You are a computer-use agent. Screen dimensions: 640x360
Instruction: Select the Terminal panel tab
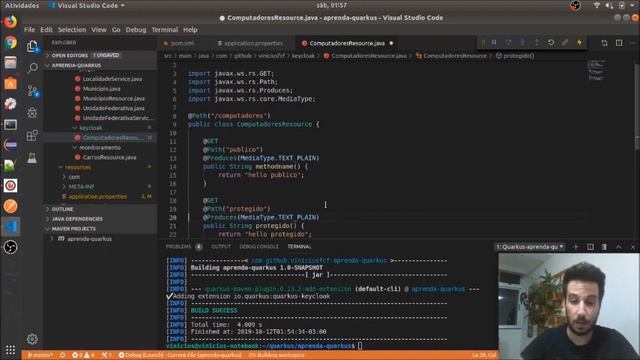299,247
